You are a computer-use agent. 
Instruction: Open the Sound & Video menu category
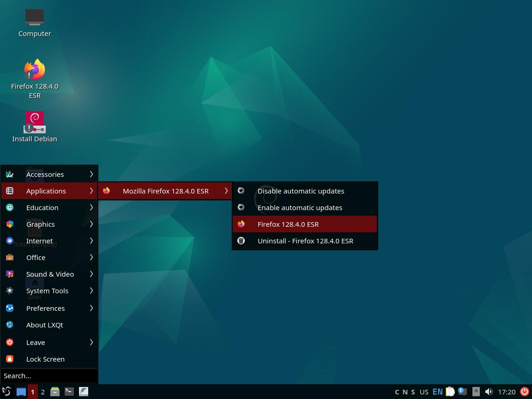[x=49, y=274]
